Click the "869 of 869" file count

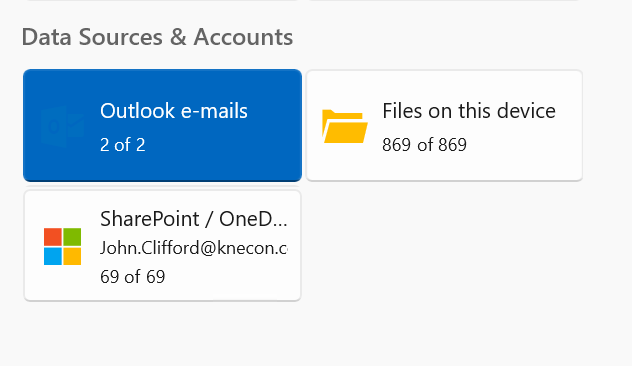[x=424, y=145]
